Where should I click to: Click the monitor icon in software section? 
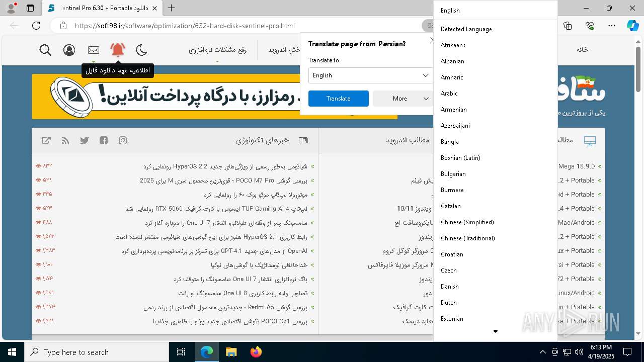(590, 141)
